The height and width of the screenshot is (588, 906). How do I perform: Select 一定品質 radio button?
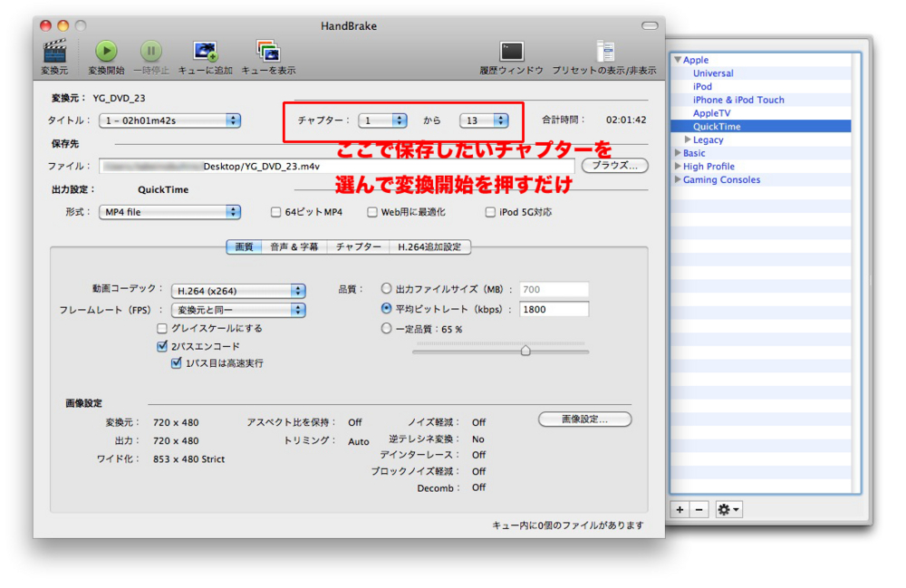point(386,328)
